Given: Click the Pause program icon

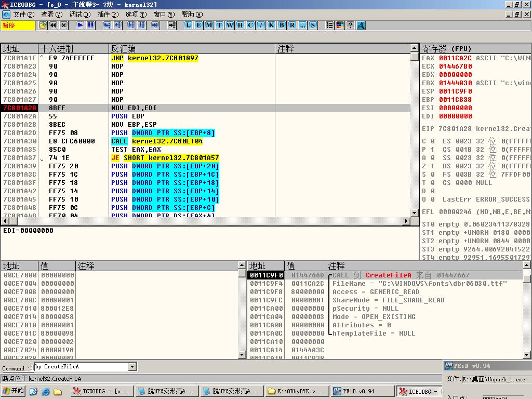Looking at the screenshot, I should tap(90, 25).
